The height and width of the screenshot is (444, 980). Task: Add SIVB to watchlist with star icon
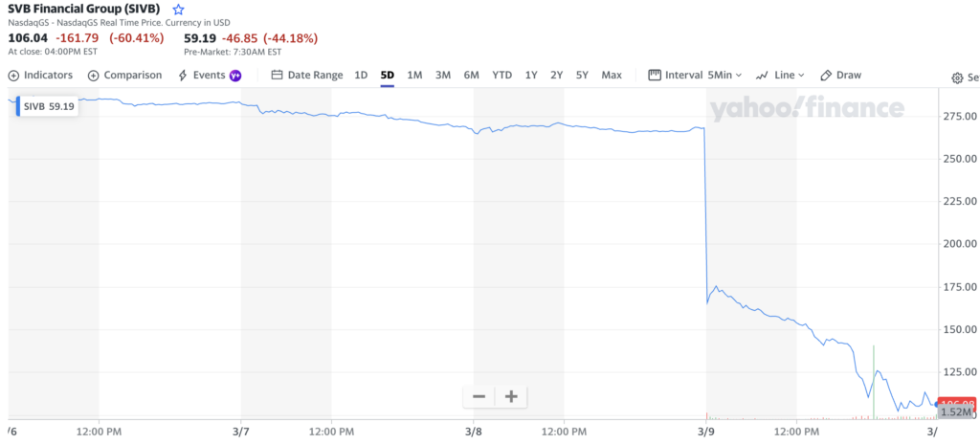[178, 10]
